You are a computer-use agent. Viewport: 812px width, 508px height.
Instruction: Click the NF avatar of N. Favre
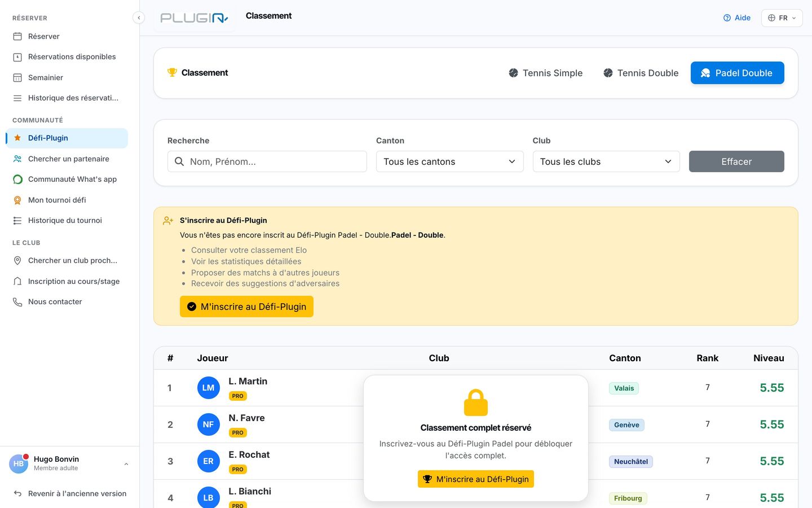[208, 424]
